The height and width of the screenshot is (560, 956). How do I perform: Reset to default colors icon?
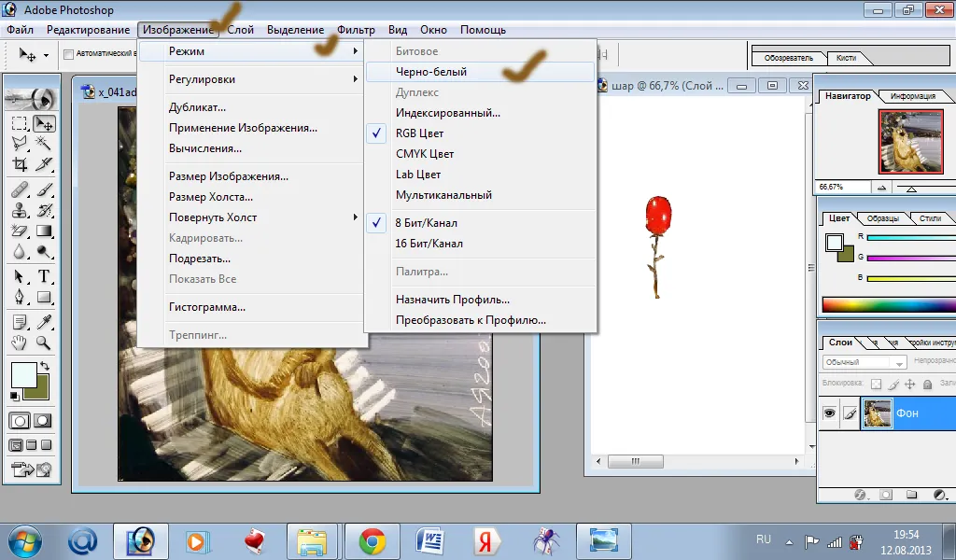(15, 397)
